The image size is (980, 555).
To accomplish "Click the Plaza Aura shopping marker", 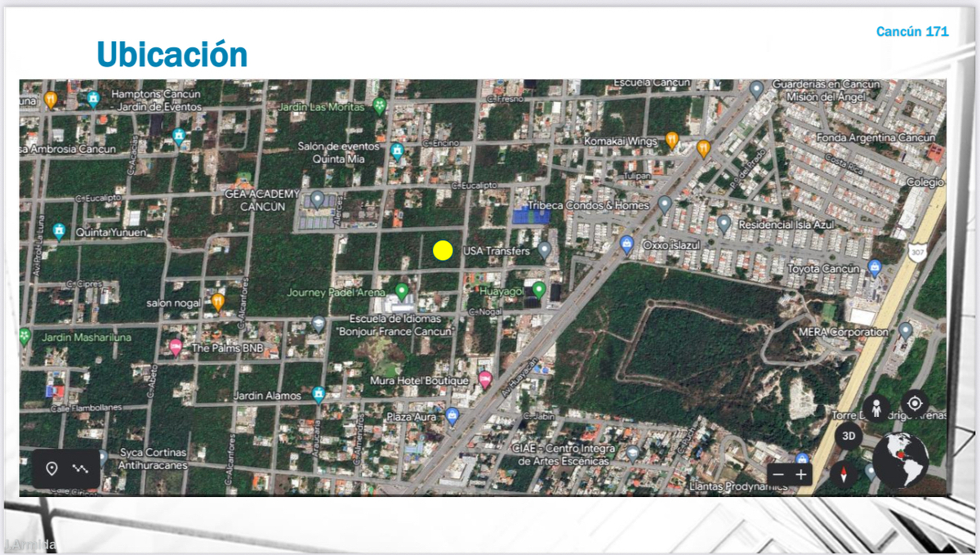I will (x=452, y=416).
